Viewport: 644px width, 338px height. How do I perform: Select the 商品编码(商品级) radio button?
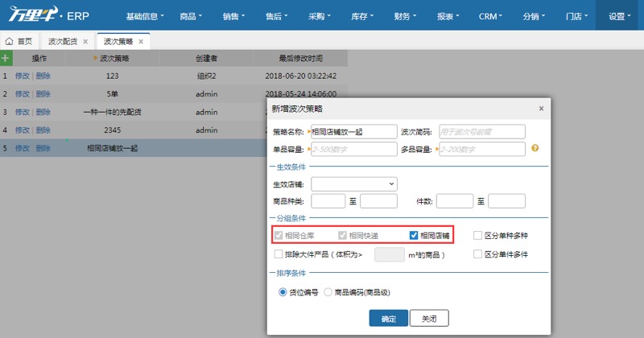coord(328,292)
